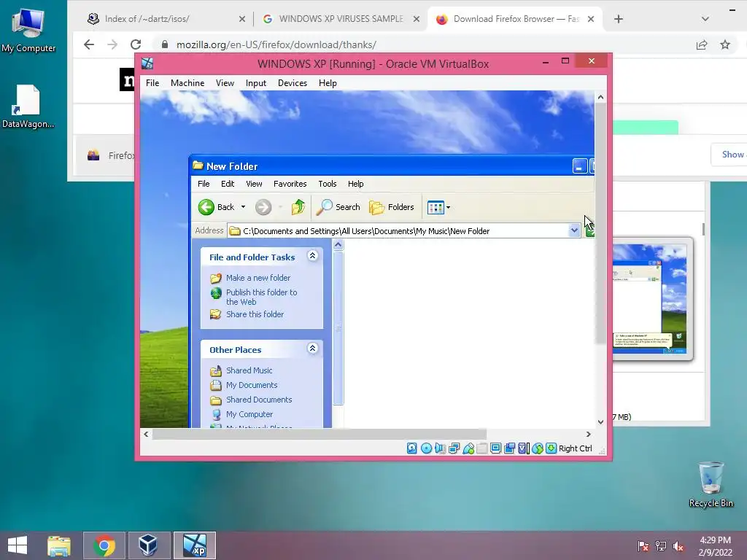Bookmark this page with the star icon
This screenshot has width=747, height=560.
(x=725, y=44)
